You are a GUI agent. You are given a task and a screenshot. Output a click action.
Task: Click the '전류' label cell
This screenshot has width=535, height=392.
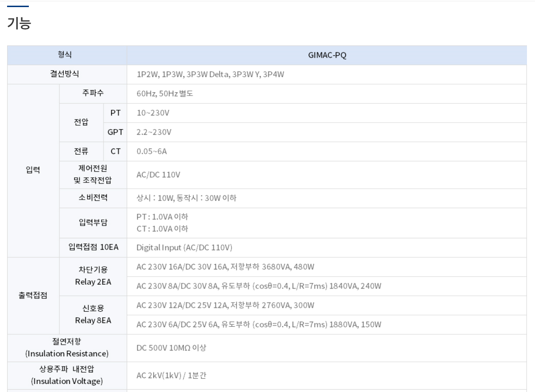81,151
